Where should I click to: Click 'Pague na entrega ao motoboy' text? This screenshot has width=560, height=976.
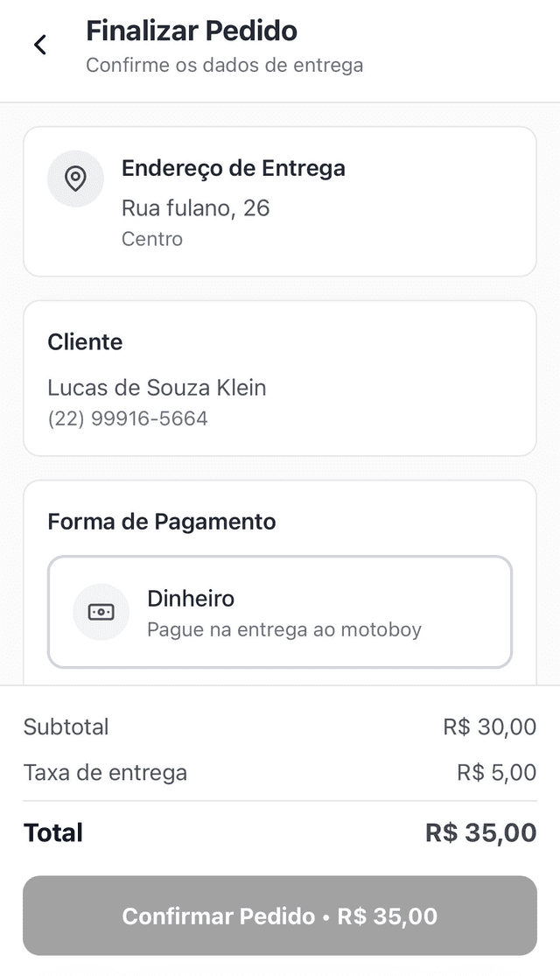tap(285, 629)
